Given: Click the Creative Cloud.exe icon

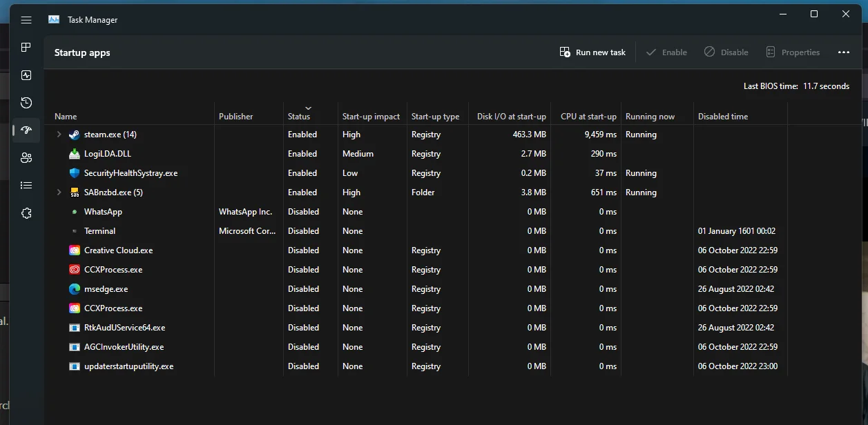Looking at the screenshot, I should [x=75, y=250].
